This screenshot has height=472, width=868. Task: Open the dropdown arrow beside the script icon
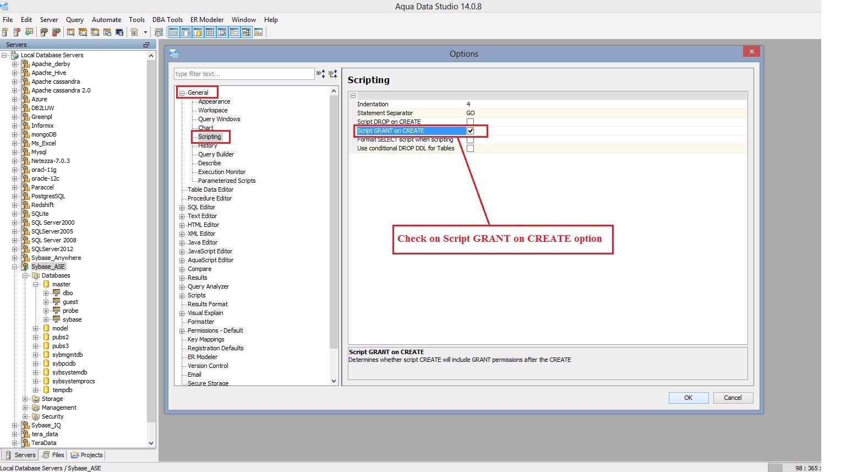click(x=145, y=32)
